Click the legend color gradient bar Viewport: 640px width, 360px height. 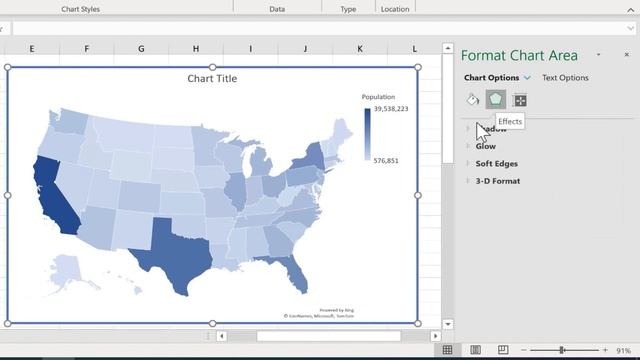(367, 134)
